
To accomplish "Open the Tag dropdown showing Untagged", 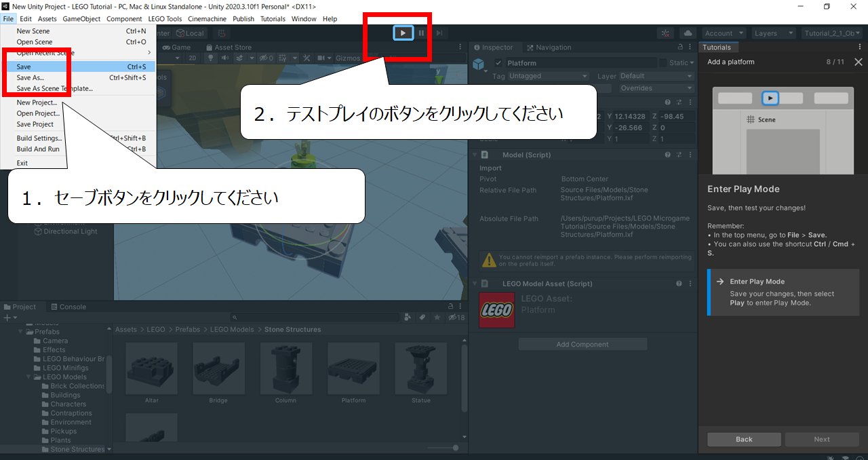I will pyautogui.click(x=548, y=76).
